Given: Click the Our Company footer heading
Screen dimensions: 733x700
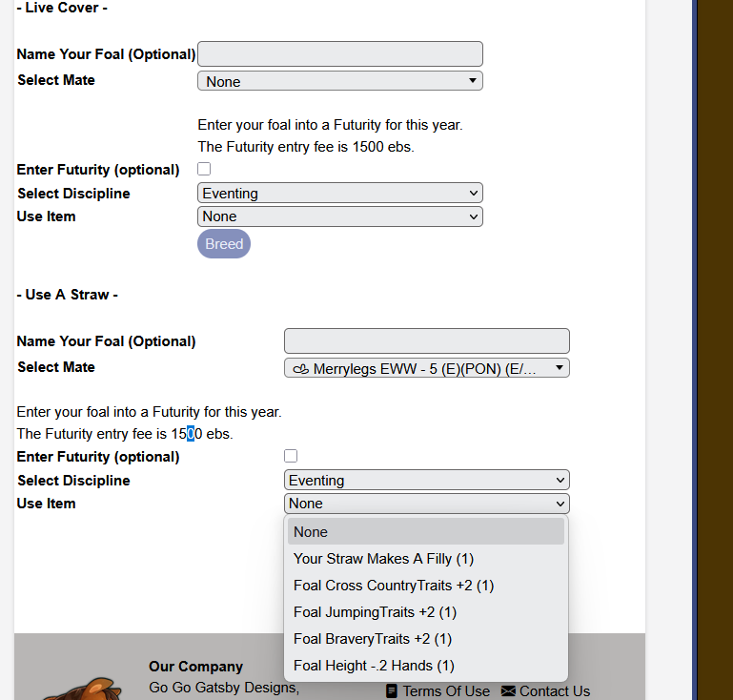Looking at the screenshot, I should (x=195, y=667).
